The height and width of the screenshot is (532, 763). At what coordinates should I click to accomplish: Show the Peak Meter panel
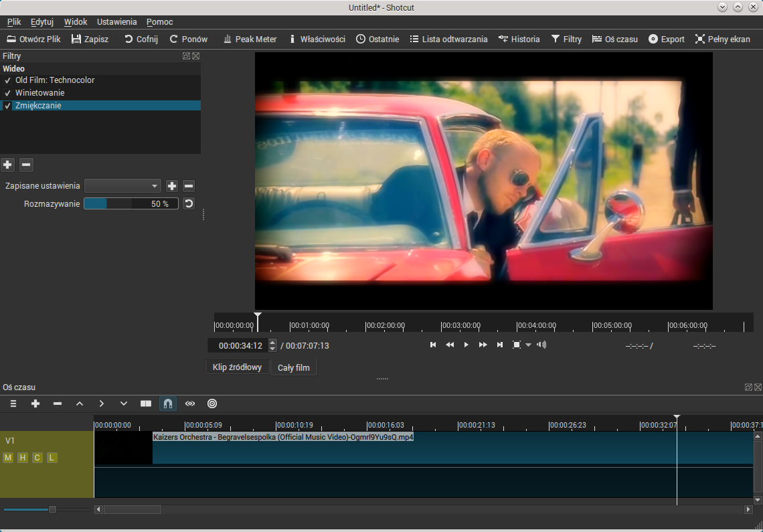(250, 39)
